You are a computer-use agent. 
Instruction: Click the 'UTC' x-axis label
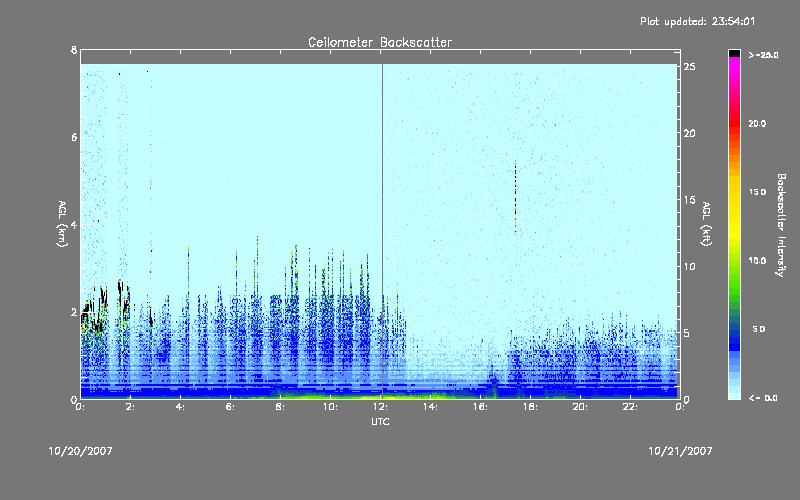pos(380,421)
